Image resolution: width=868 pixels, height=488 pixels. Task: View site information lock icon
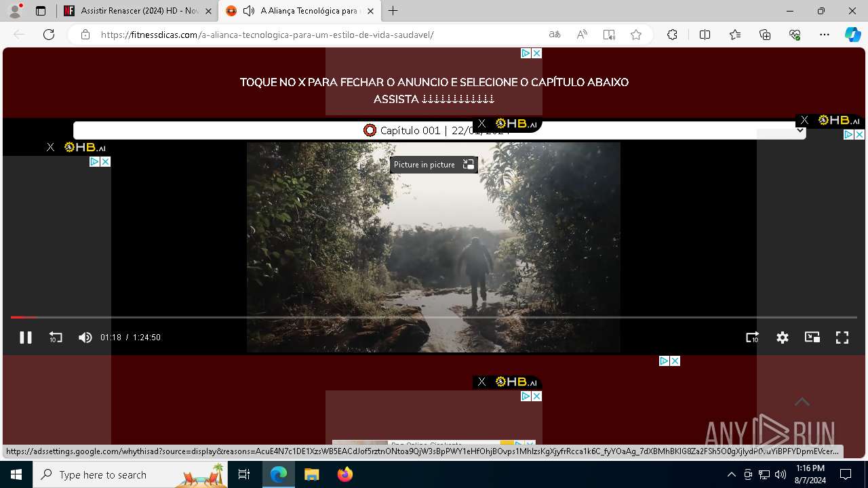85,35
